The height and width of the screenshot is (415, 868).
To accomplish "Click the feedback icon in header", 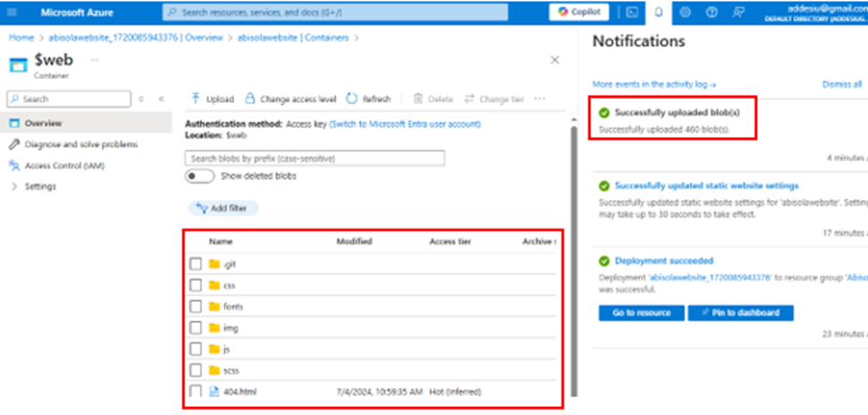I will [x=738, y=13].
